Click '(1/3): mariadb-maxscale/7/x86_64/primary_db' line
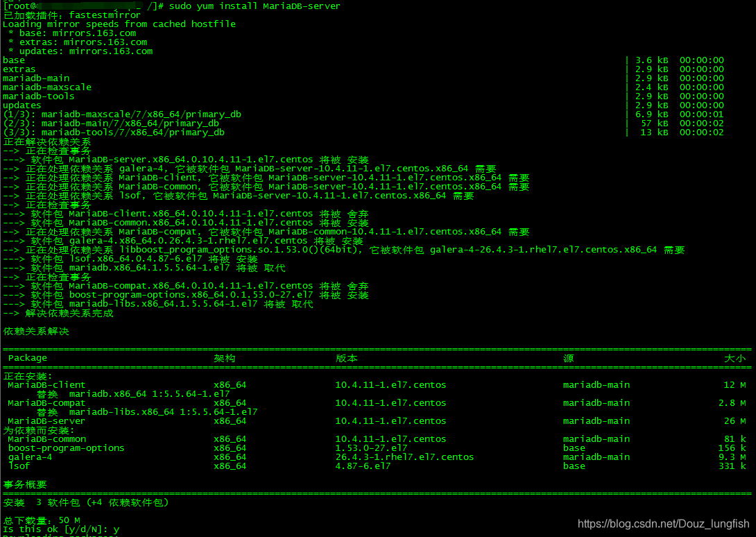 (x=122, y=114)
